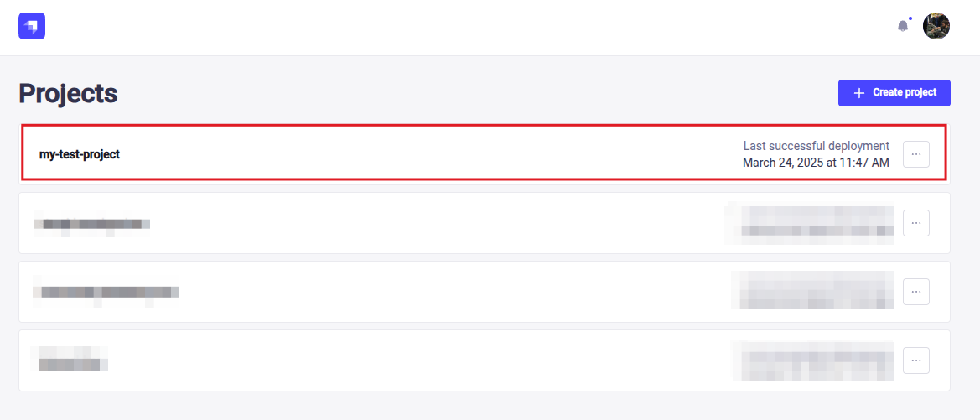
Task: Open the notifications bell
Action: coord(903,26)
